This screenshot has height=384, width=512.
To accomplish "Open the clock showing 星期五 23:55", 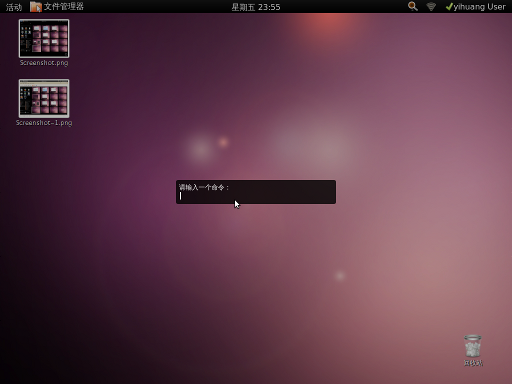I will pyautogui.click(x=256, y=7).
